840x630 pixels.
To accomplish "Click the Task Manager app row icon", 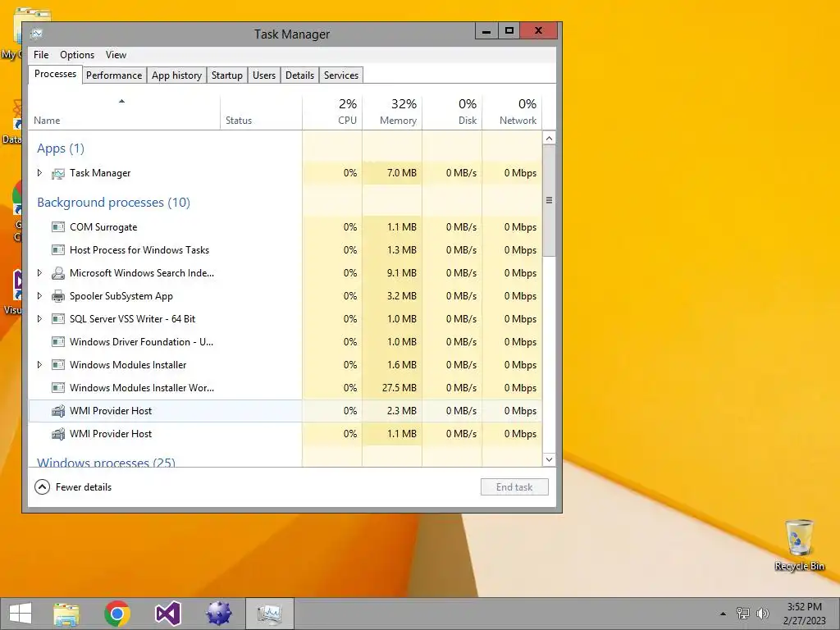I will pos(58,174).
